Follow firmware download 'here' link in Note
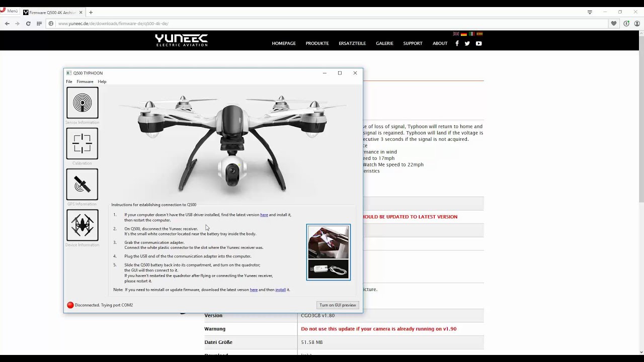644x362 pixels. [x=254, y=290]
